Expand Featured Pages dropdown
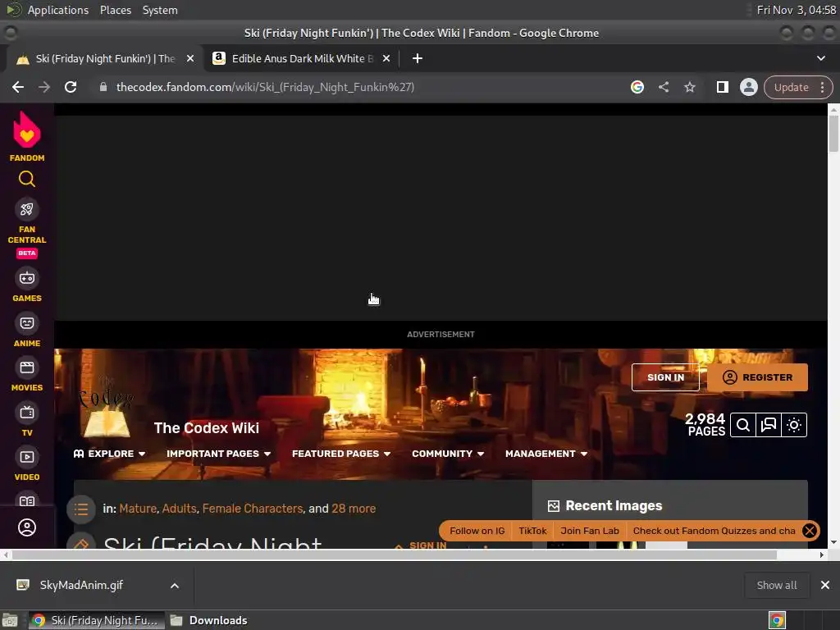 click(341, 454)
